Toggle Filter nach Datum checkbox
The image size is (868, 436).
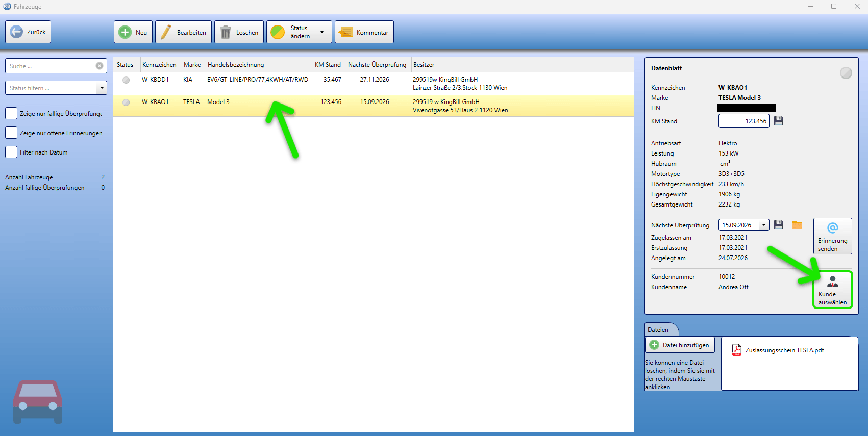click(x=11, y=152)
